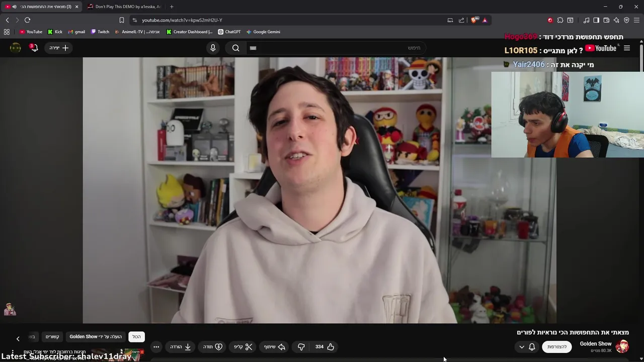This screenshot has width=644, height=362.
Task: Reload the page
Action: tap(27, 20)
